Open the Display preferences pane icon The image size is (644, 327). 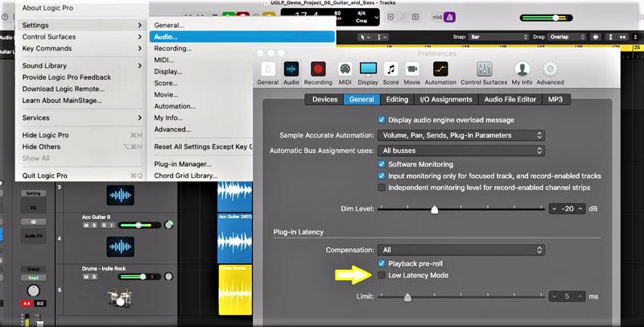[x=368, y=69]
